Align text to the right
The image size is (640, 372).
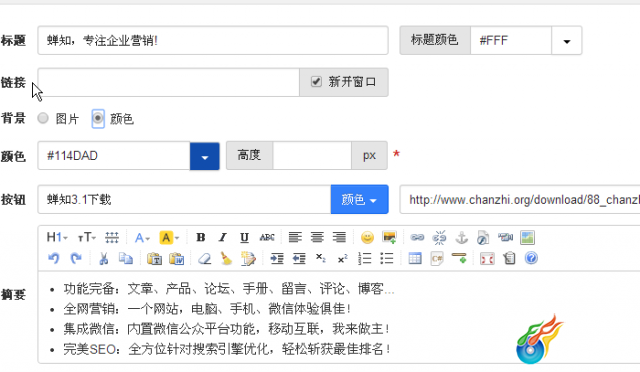click(x=339, y=237)
